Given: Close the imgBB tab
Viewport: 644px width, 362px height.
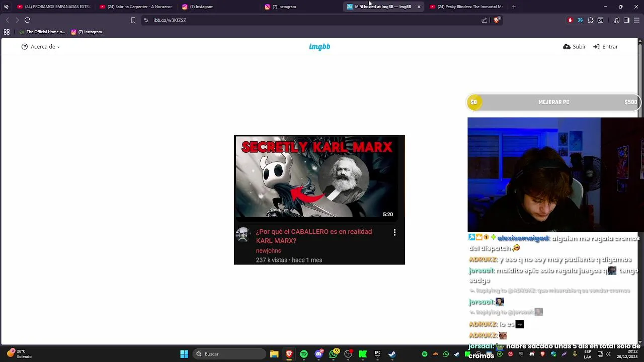Looking at the screenshot, I should pyautogui.click(x=419, y=7).
